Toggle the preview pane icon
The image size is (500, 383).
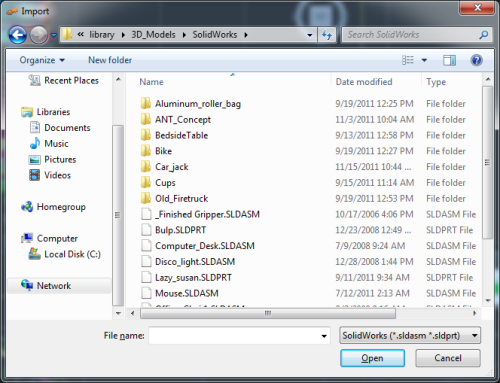(x=449, y=60)
